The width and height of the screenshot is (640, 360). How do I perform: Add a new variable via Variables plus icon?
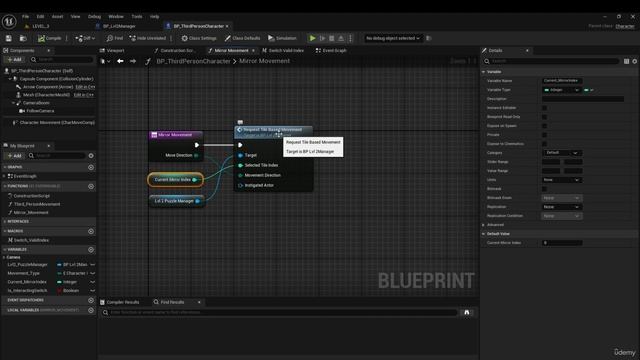point(91,249)
